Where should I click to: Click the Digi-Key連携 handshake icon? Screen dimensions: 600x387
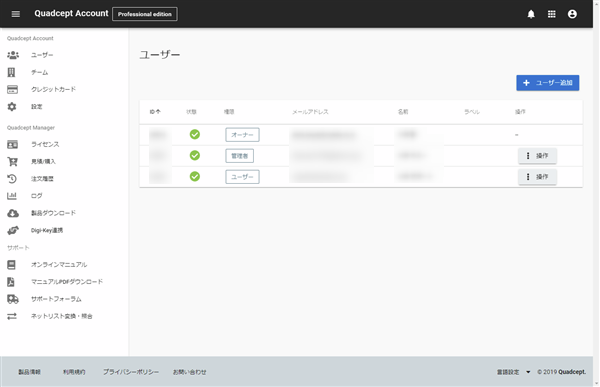coord(13,230)
